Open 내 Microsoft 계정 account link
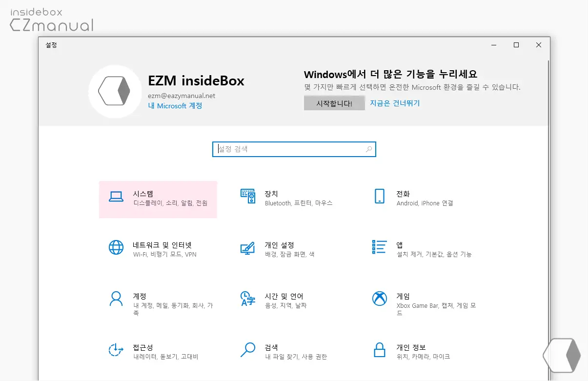Viewport: 588px width, 381px height. point(174,105)
